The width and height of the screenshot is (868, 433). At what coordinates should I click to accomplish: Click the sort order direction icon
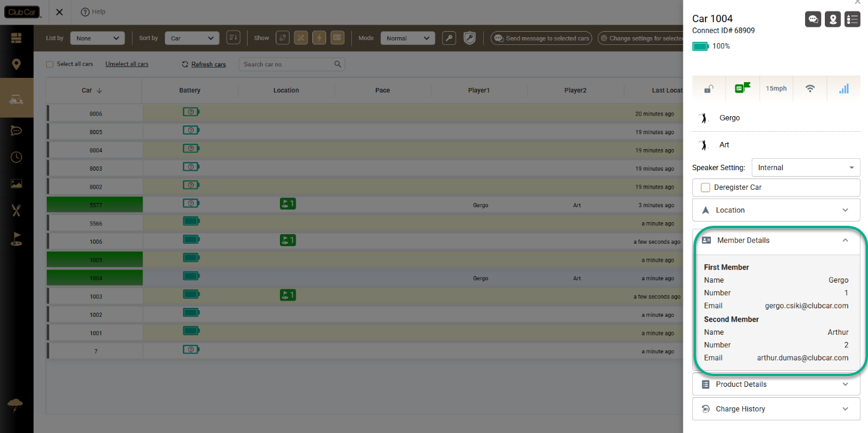pyautogui.click(x=233, y=38)
